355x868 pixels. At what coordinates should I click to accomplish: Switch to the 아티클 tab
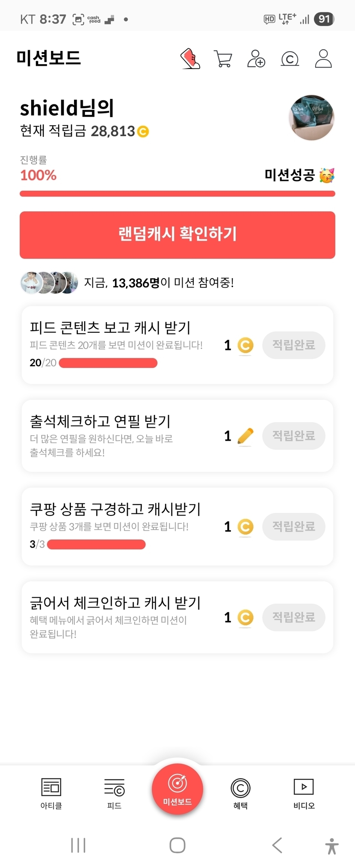point(51,793)
